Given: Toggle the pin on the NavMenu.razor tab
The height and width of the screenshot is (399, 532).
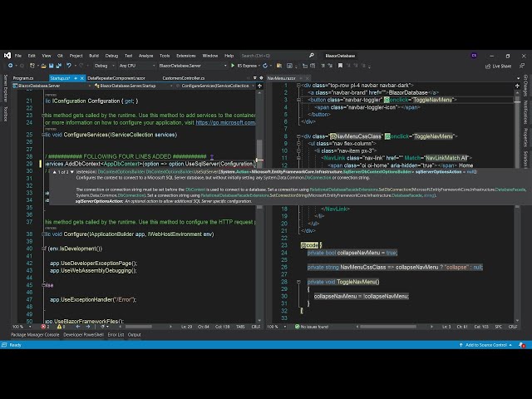Looking at the screenshot, I should click(x=301, y=78).
